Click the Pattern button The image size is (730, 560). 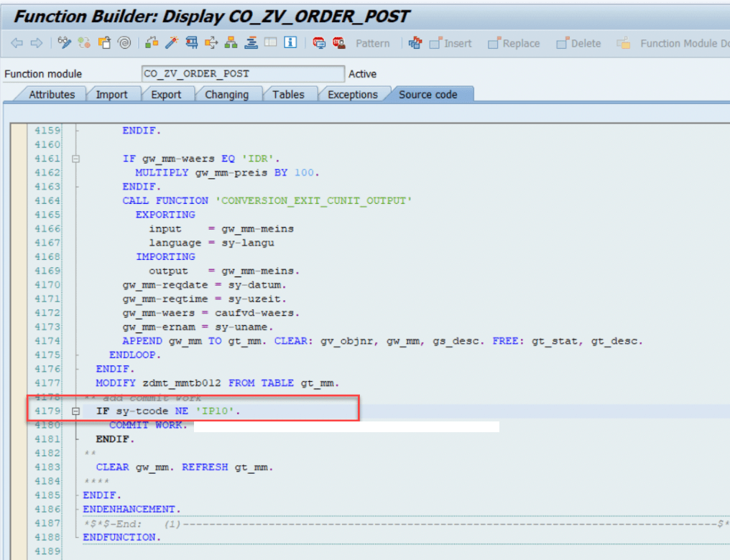pyautogui.click(x=373, y=43)
